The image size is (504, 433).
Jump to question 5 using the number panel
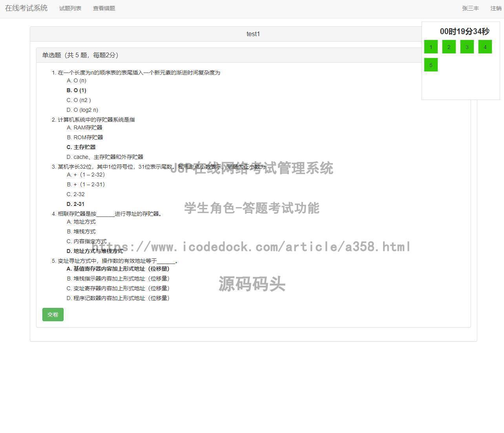[x=431, y=65]
